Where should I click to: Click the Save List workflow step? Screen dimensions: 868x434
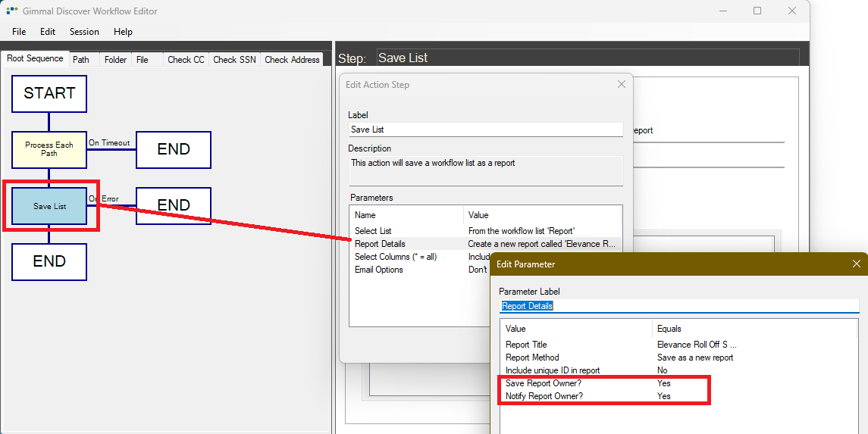(x=49, y=206)
